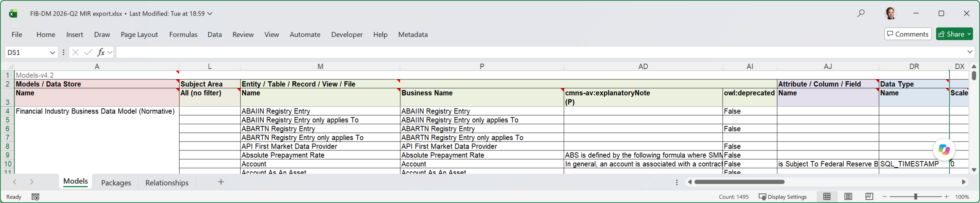980x203 pixels.
Task: Expand the formula bar chevron
Action: (x=970, y=52)
